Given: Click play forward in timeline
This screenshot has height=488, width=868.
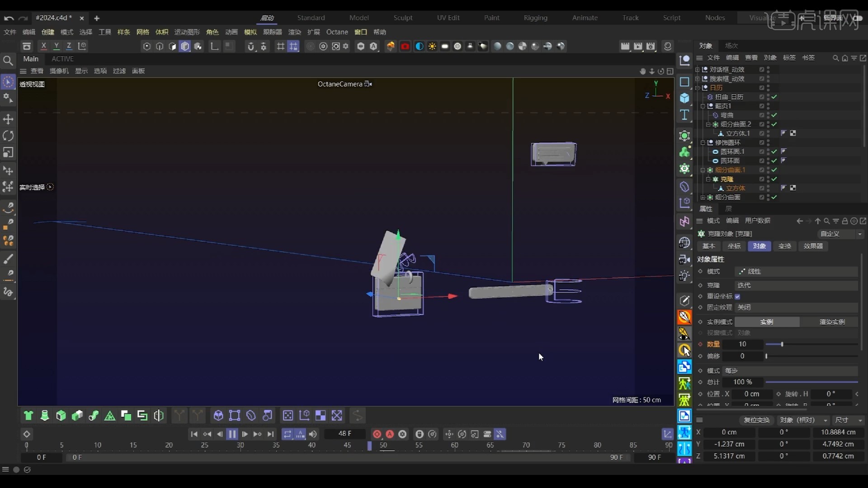Looking at the screenshot, I should [245, 434].
